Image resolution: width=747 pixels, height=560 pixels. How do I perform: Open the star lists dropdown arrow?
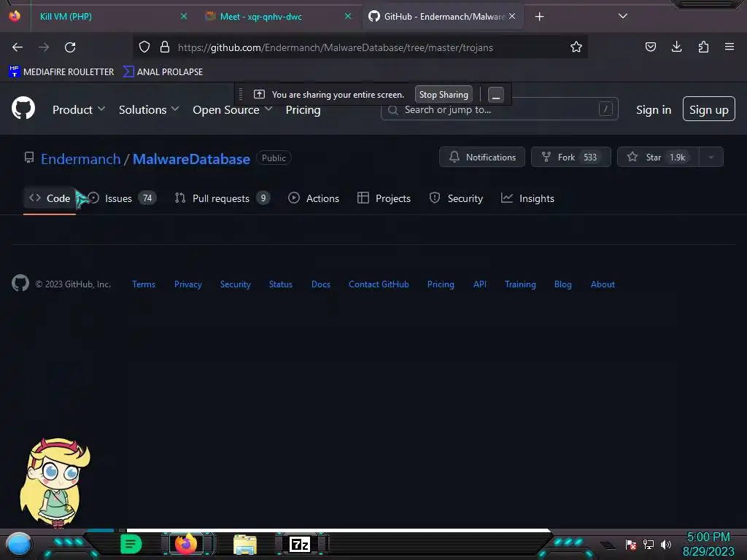point(711,157)
